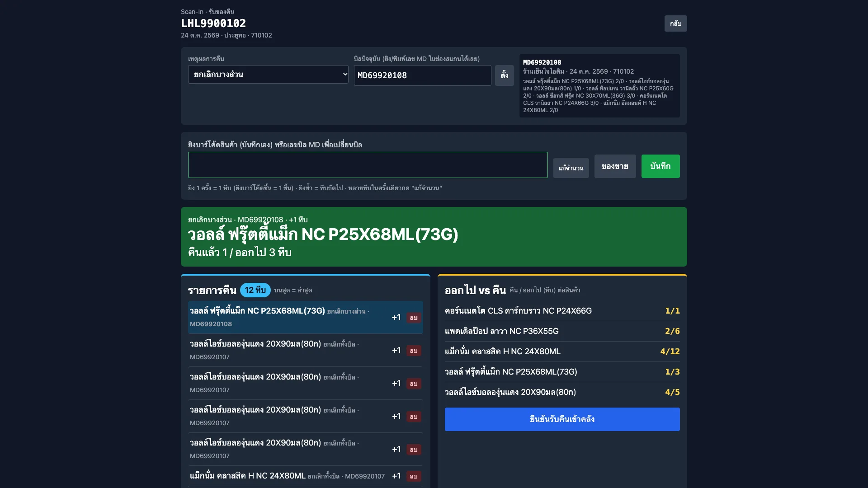Click the highlighted ฟรุ๊ตตี้แม็ก return list entry
Viewport: 868px width, 488px height.
[306, 317]
